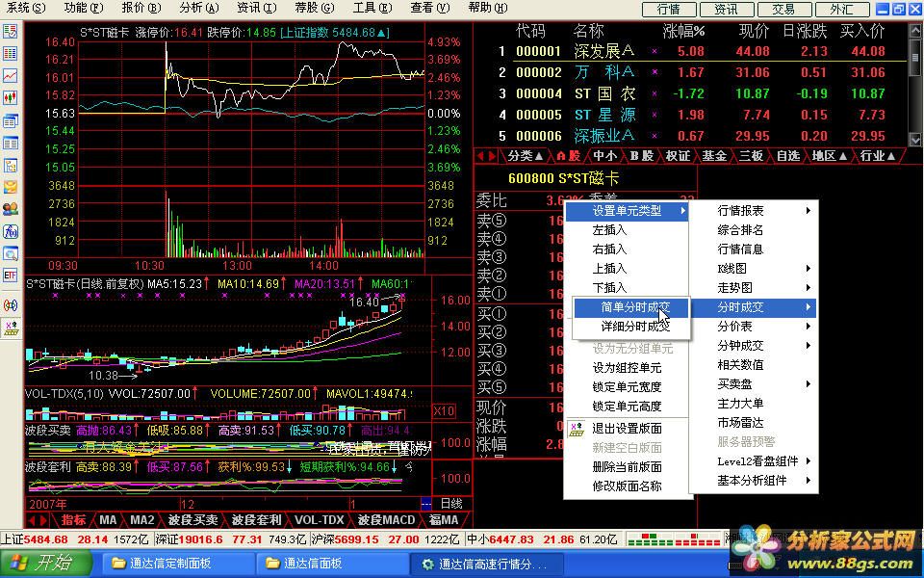Screen dimensions: 924x578
Task: Open the 报价(B) menu
Action: point(141,8)
